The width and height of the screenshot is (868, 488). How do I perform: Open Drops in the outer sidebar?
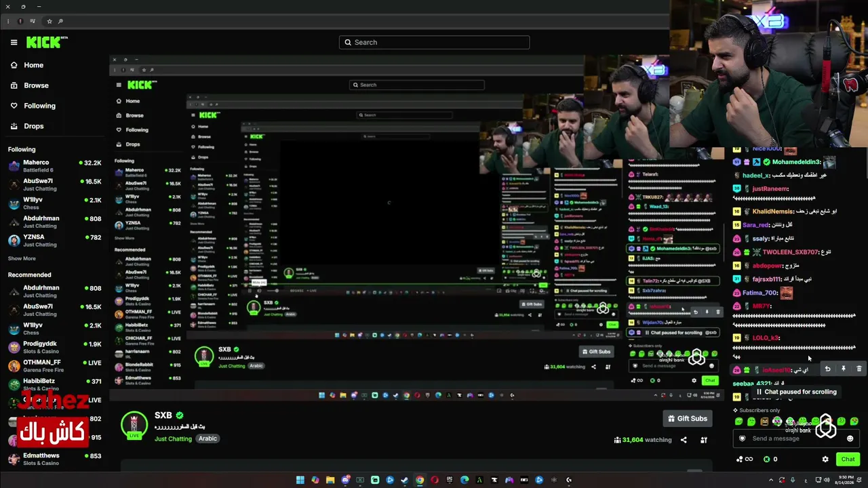point(27,126)
